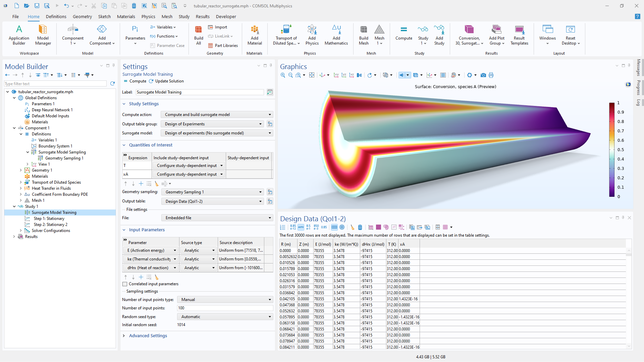Clear the Design Data table with broom
Image resolution: width=644 pixels, height=362 pixels.
(352, 227)
